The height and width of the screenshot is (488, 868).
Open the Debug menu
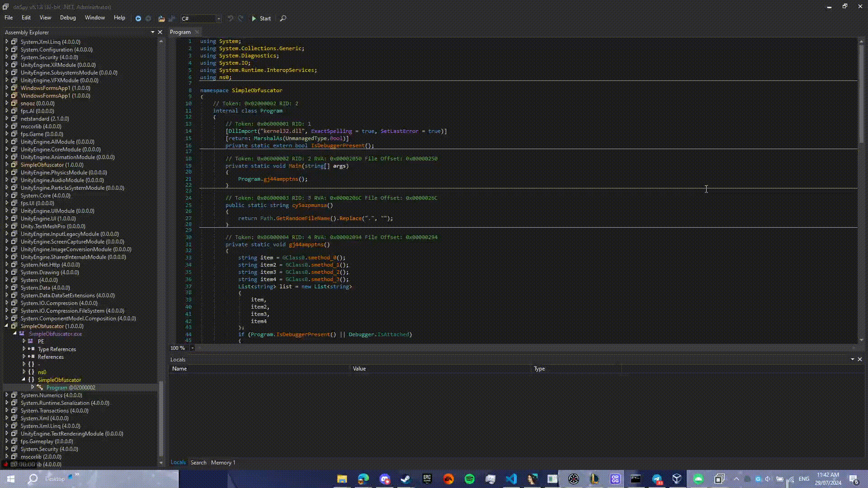point(68,18)
